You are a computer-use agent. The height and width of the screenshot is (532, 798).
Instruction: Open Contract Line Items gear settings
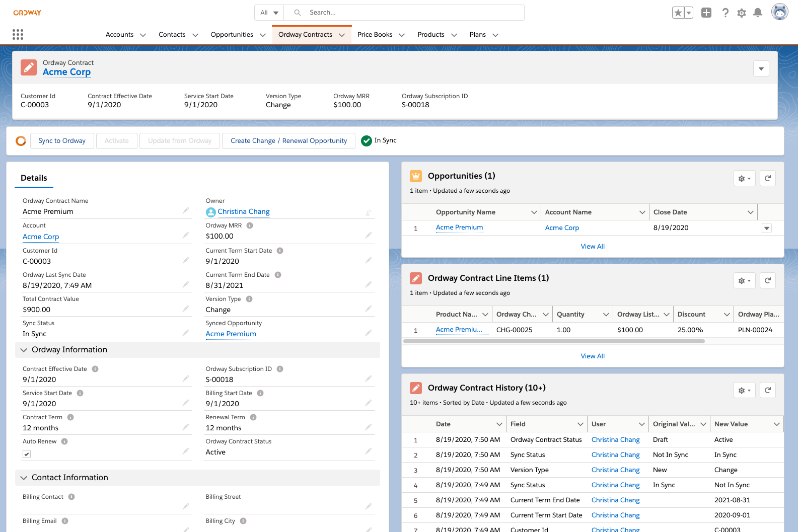click(744, 280)
